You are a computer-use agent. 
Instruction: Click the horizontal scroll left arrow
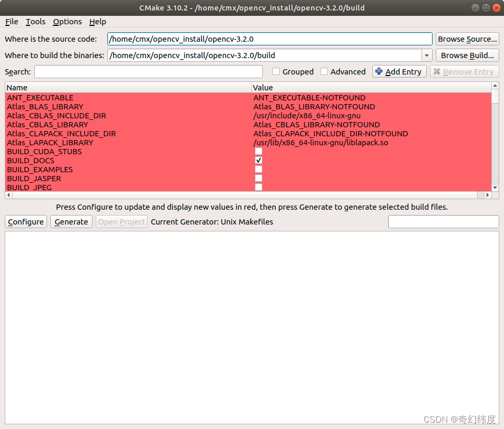tap(8, 195)
